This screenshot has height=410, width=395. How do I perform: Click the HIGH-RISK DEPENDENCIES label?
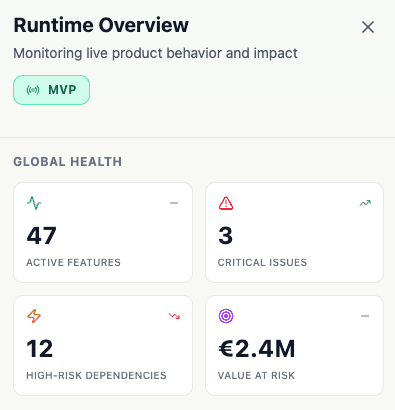click(96, 376)
